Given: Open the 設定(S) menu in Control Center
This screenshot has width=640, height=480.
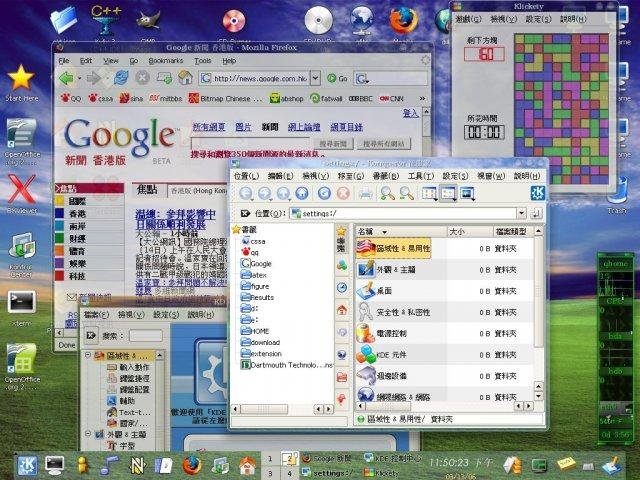Looking at the screenshot, I should coord(166,315).
